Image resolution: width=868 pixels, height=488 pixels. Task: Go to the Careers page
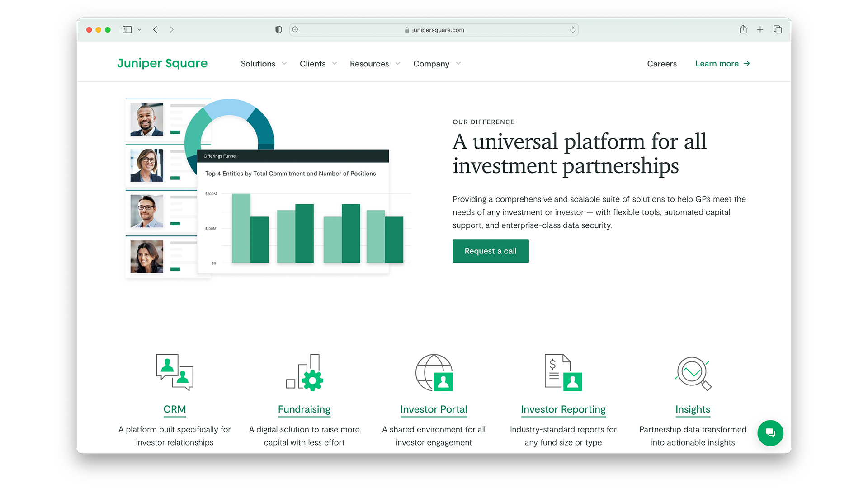tap(661, 64)
